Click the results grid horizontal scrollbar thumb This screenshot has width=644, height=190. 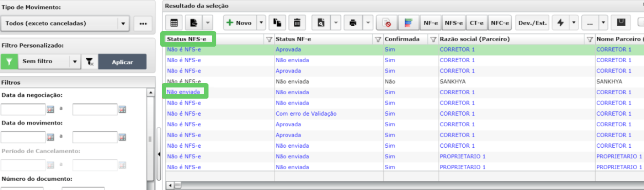click(178, 185)
